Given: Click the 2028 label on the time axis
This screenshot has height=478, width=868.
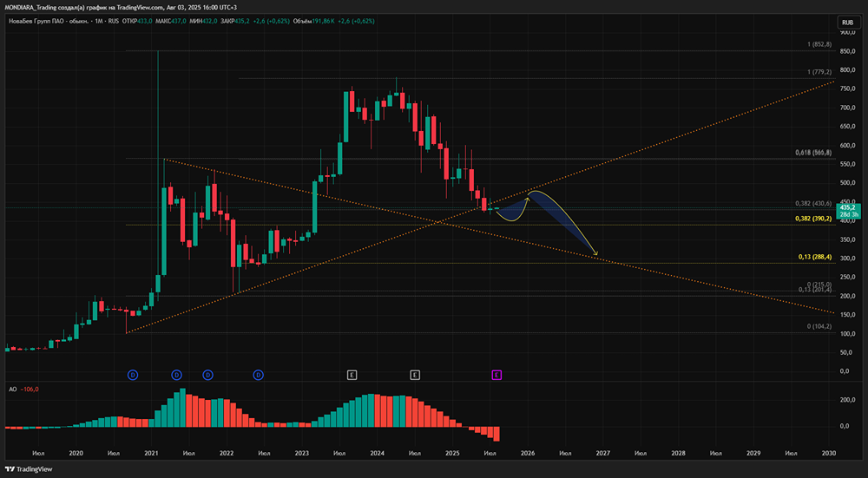Looking at the screenshot, I should pos(678,453).
